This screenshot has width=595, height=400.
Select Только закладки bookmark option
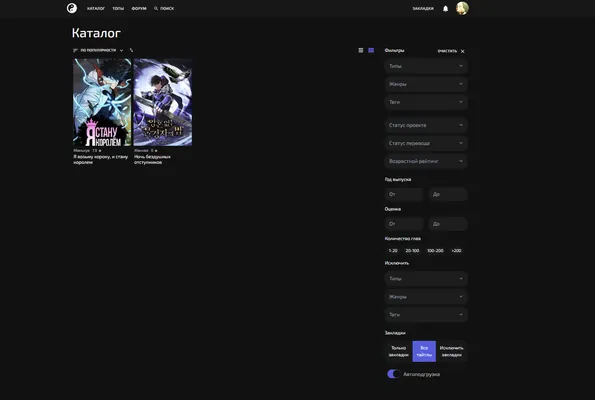(x=398, y=351)
